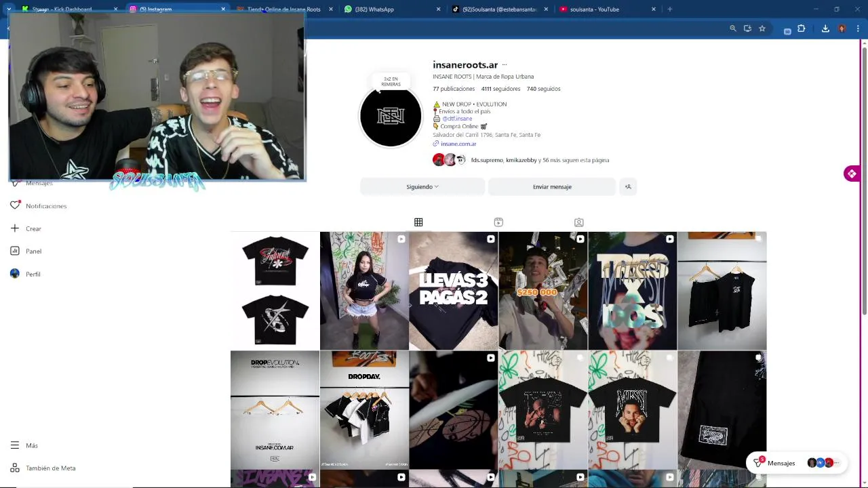Open the Chrome three-dot menu

(x=858, y=28)
